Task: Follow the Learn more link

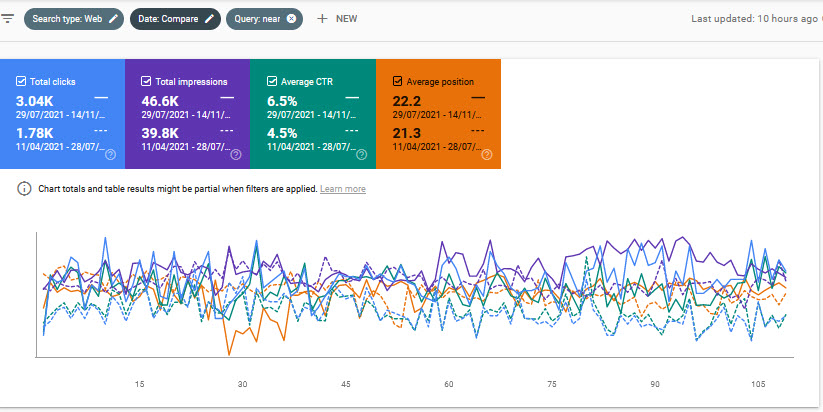Action: (x=342, y=189)
